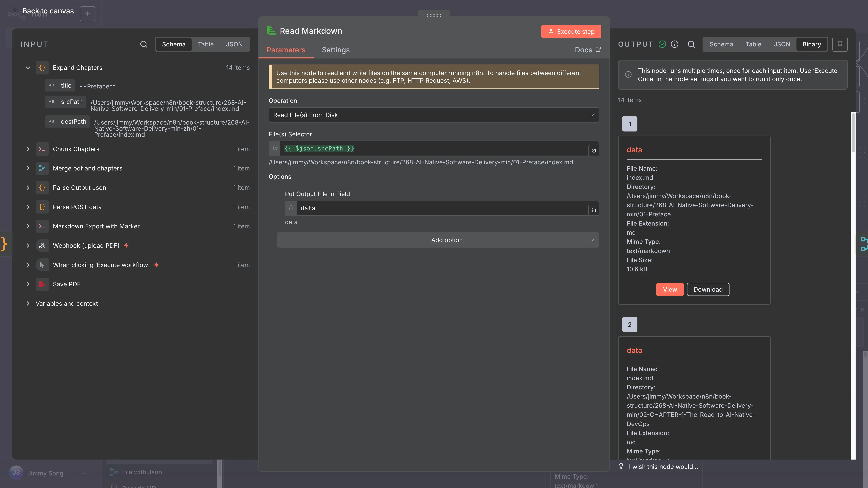Open the Parameters tab

[286, 50]
